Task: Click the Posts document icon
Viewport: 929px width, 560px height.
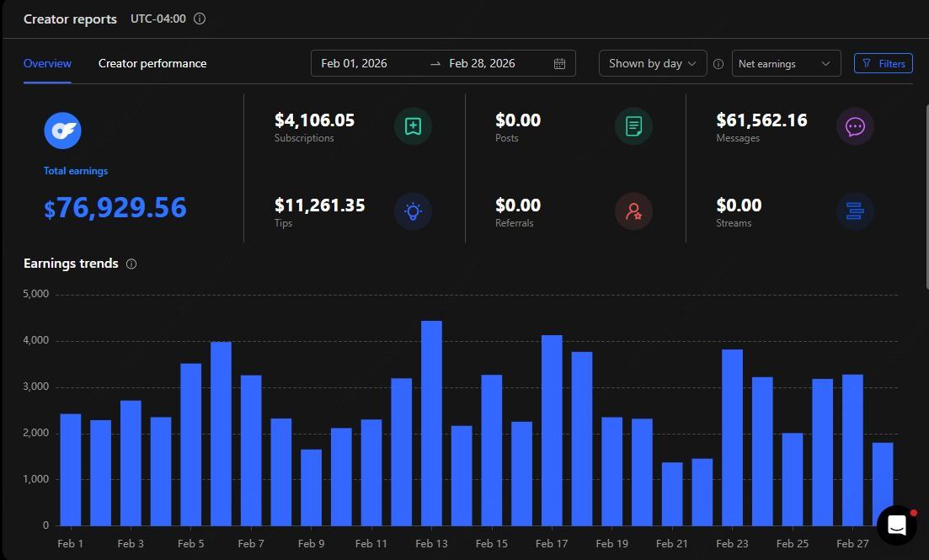Action: point(633,127)
